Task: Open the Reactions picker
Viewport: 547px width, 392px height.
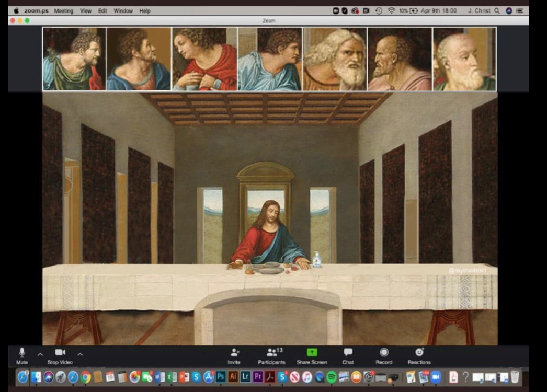Action: [419, 353]
